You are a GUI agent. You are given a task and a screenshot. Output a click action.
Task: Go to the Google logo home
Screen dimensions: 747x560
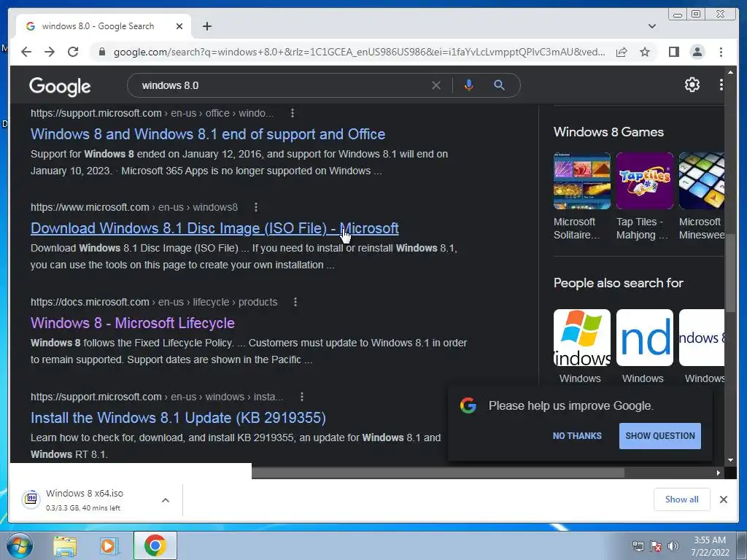pyautogui.click(x=60, y=86)
